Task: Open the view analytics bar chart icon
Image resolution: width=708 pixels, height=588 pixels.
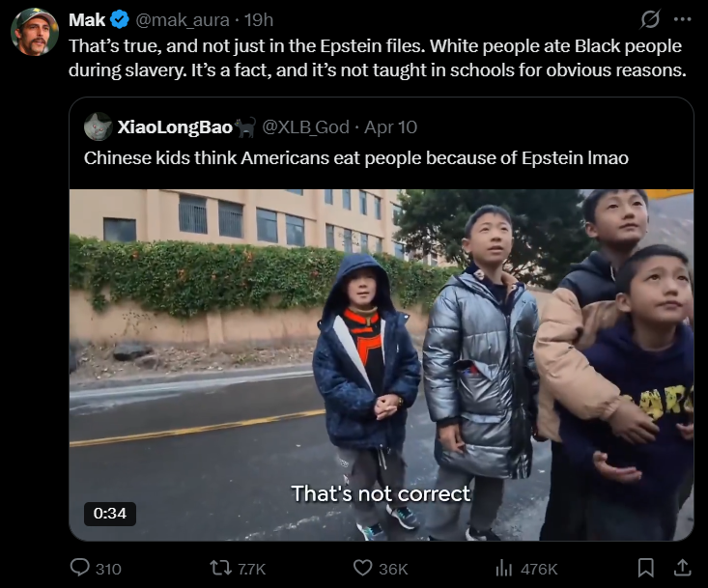Action: 504,568
